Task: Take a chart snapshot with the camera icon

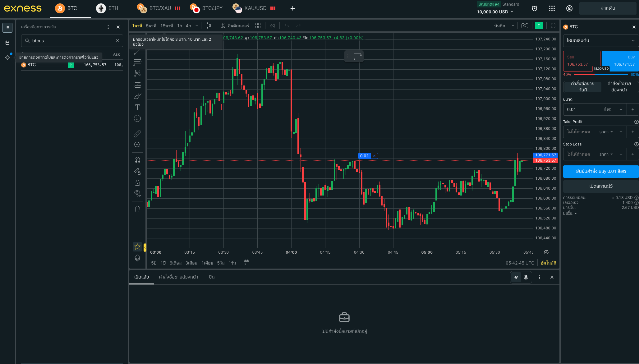Action: pyautogui.click(x=525, y=26)
